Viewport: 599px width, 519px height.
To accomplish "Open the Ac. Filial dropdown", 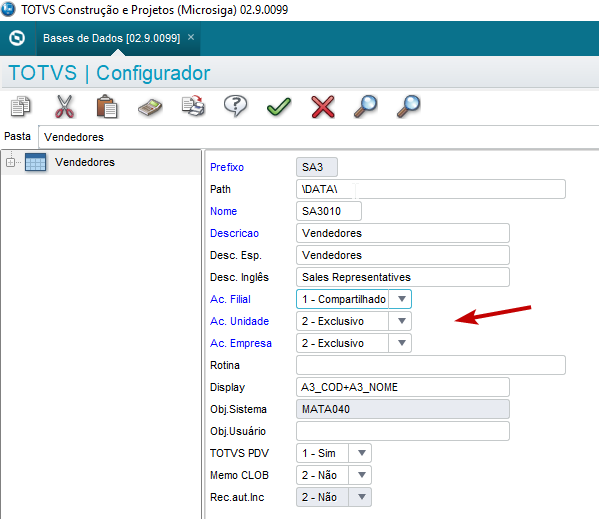I will pos(401,299).
